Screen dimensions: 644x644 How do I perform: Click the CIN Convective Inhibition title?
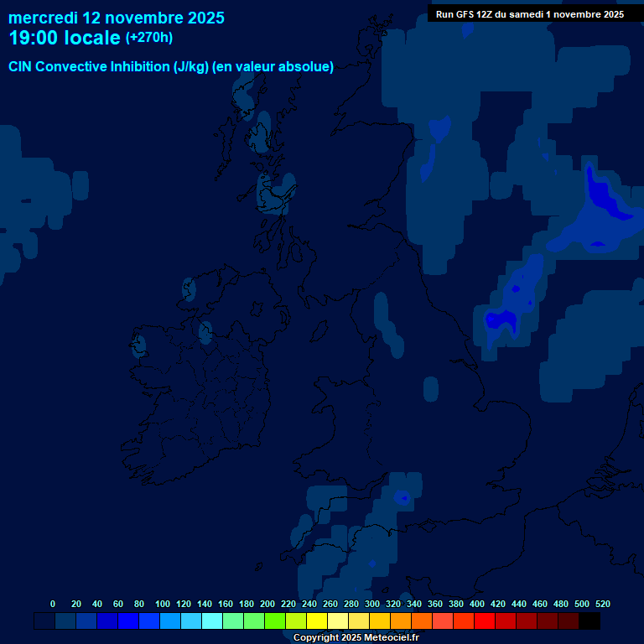tap(171, 67)
